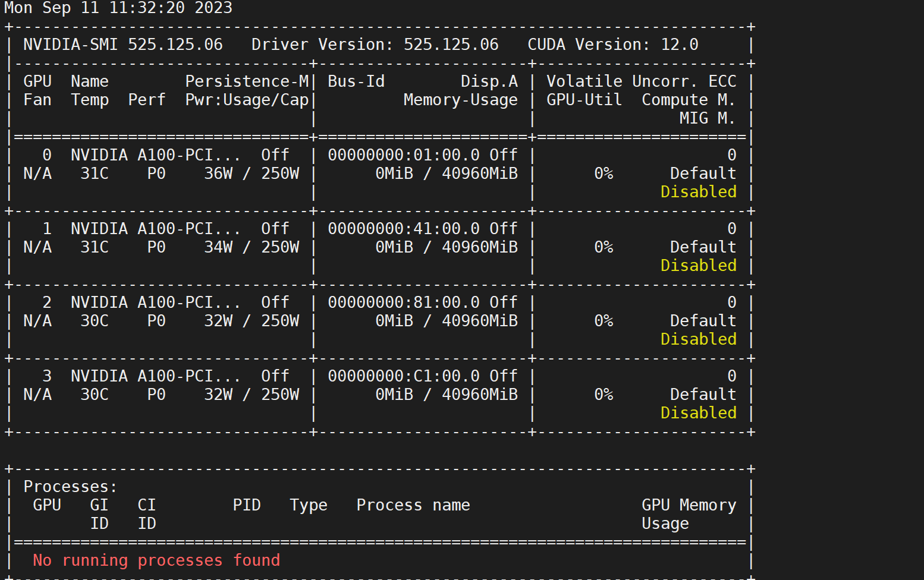Click the 'Volatile Uncorr. ECC' header
Image resolution: width=924 pixels, height=580 pixels.
642,81
